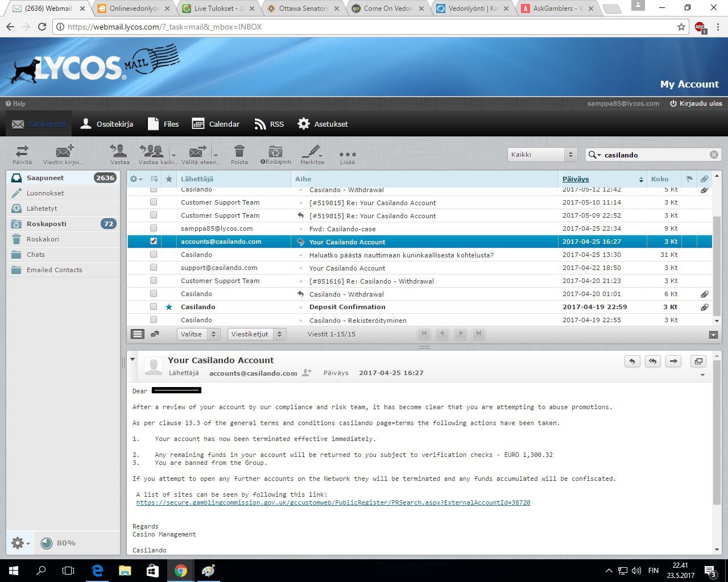This screenshot has width=728, height=582.
Task: Clear the casilando search text
Action: pos(714,155)
